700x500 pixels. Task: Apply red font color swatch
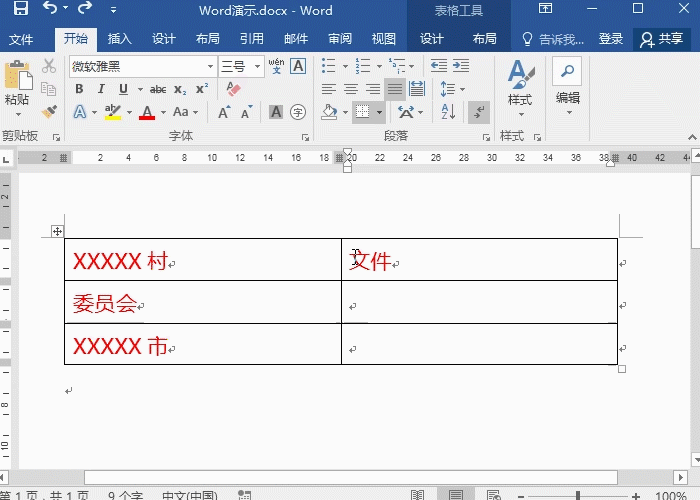pyautogui.click(x=147, y=112)
